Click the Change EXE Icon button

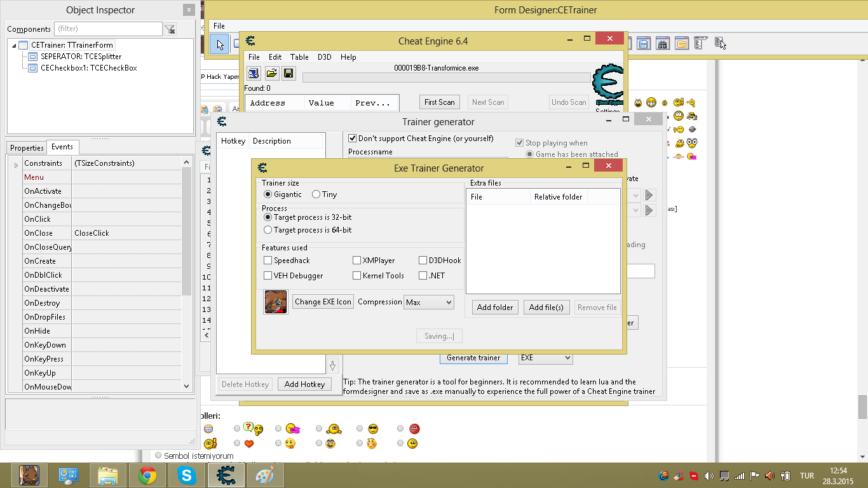click(323, 302)
